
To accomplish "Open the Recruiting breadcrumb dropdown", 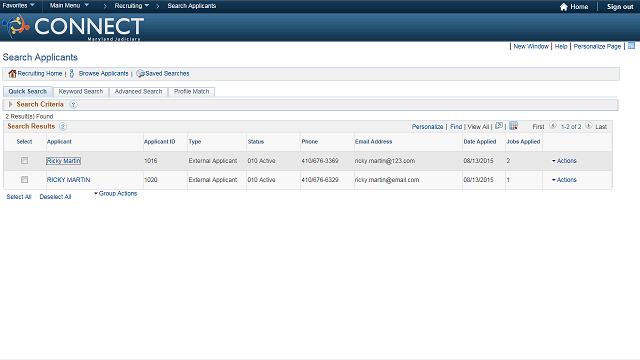I will pos(132,6).
